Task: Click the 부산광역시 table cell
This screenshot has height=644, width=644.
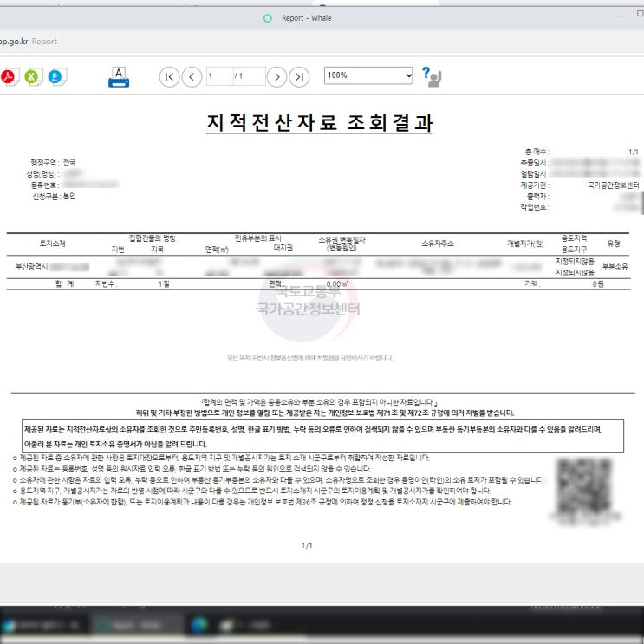Action: click(31, 267)
